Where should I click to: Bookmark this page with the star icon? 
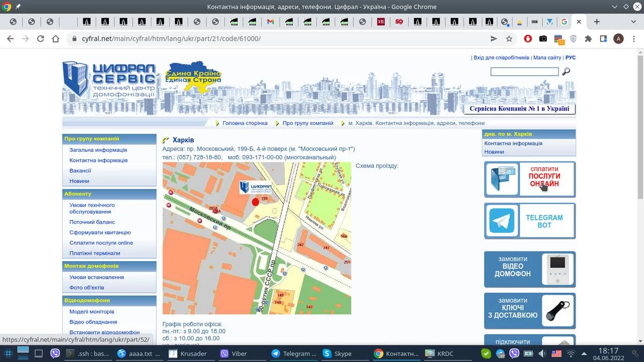pos(509,39)
